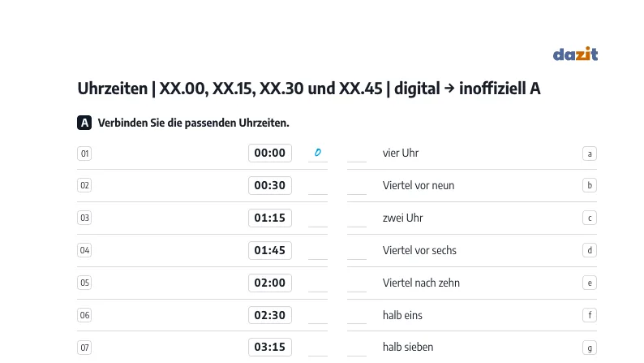Click the 00:00 time box
Viewport: 644px width, 363px height.
click(270, 153)
